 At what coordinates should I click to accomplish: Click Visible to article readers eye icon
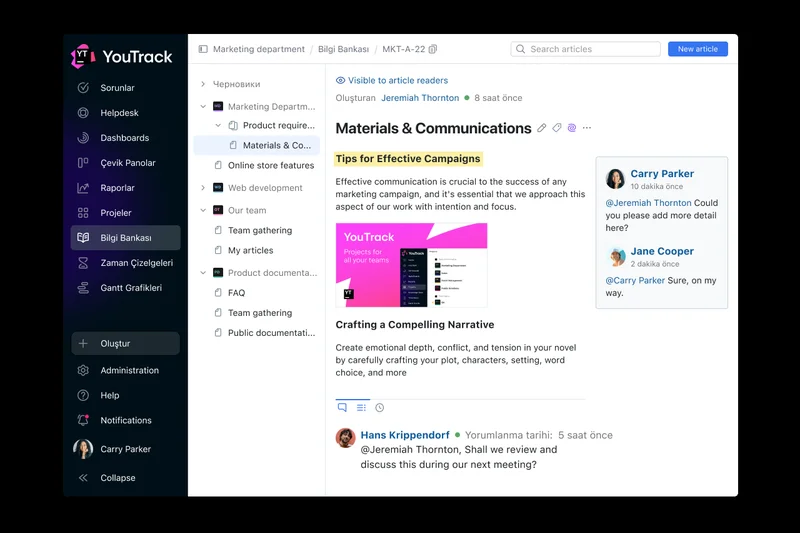click(x=340, y=81)
